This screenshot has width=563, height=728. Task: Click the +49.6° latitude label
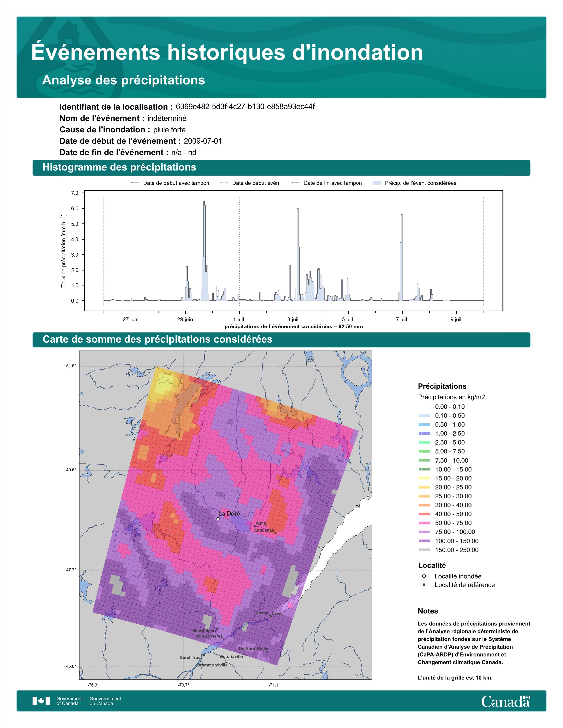[x=70, y=470]
